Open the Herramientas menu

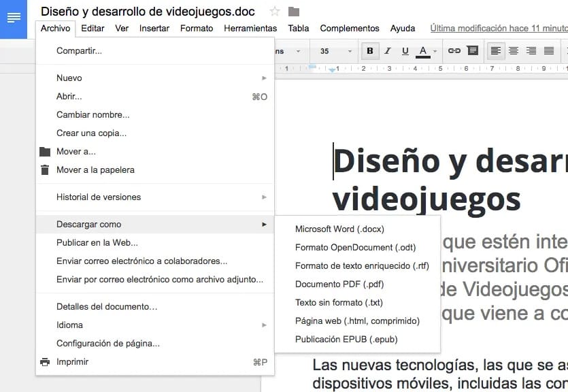coord(250,29)
